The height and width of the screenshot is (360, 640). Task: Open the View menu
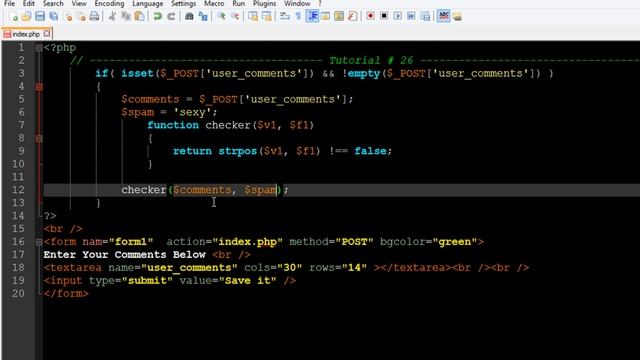[79, 4]
